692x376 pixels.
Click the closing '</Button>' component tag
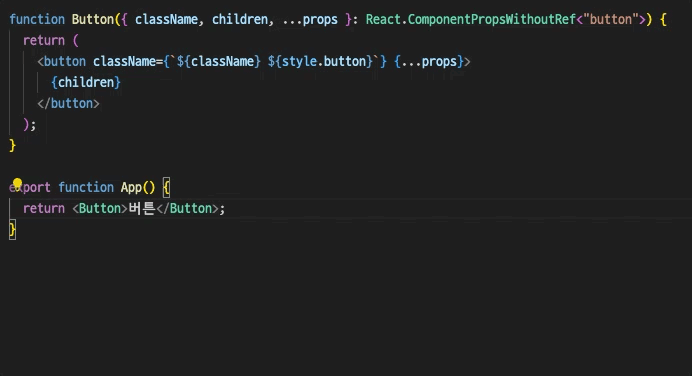pyautogui.click(x=187, y=208)
